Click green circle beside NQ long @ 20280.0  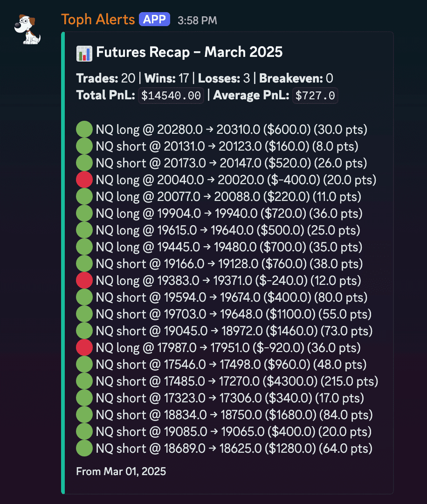pyautogui.click(x=84, y=130)
